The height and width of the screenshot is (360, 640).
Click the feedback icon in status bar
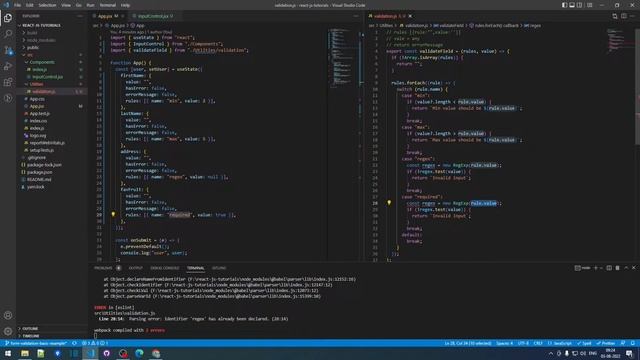tap(623, 343)
